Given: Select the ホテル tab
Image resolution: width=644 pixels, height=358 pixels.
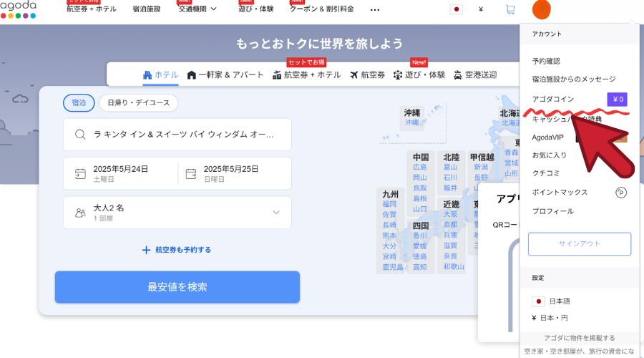Looking at the screenshot, I should click(x=160, y=74).
